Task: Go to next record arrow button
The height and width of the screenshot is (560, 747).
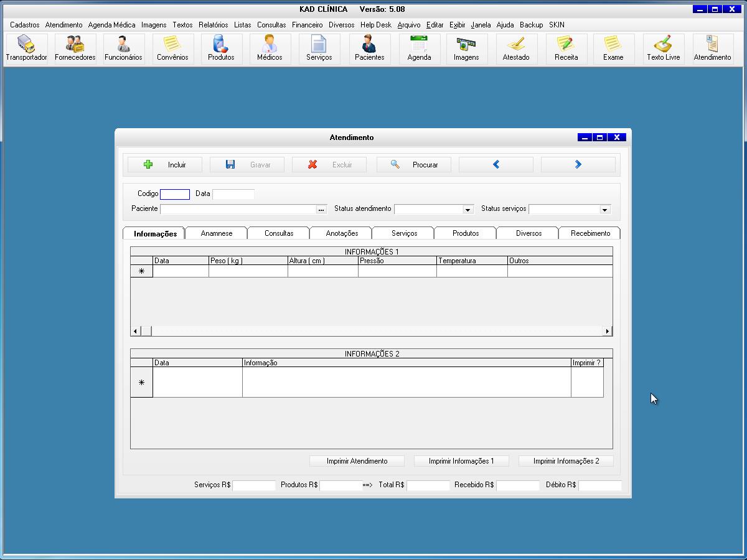Action: coord(578,165)
